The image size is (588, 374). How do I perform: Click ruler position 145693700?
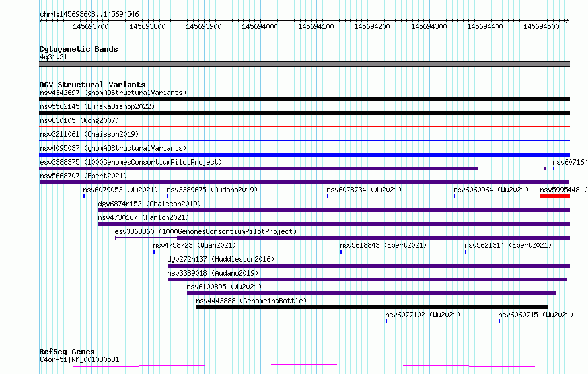click(91, 26)
